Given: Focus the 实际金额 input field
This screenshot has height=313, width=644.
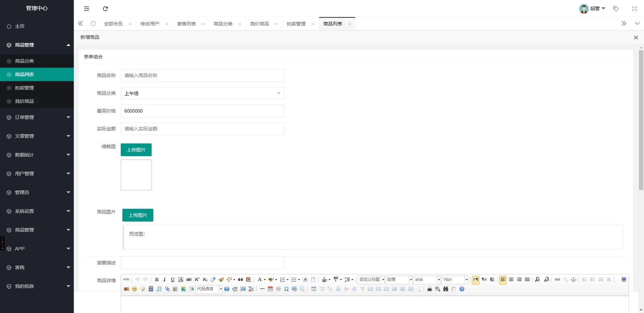Looking at the screenshot, I should (202, 129).
